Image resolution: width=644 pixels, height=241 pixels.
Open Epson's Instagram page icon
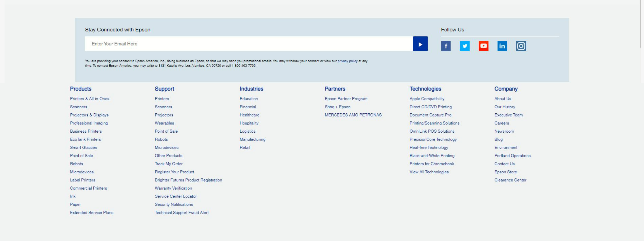tap(521, 46)
